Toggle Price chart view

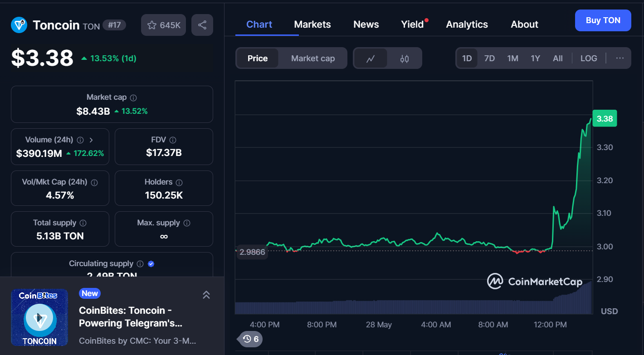point(258,58)
